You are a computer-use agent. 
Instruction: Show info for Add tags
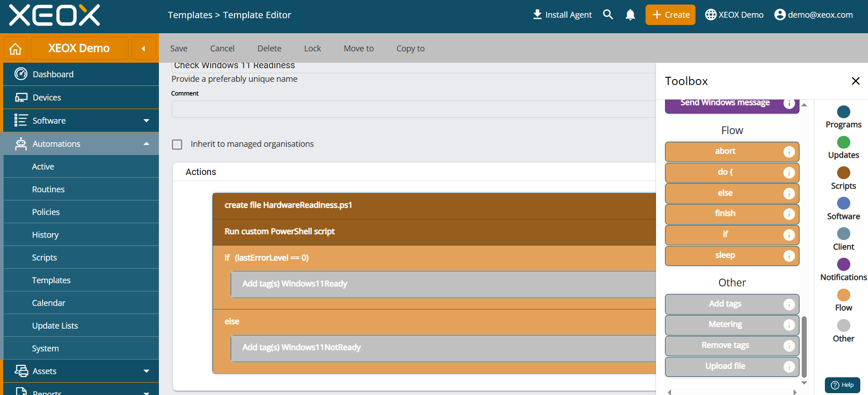point(789,304)
